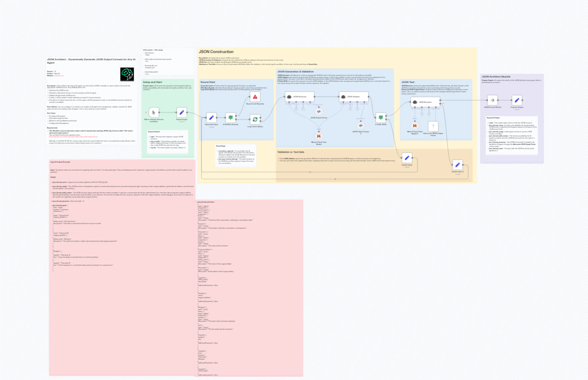
Task: Click the If Valid JSON node
Action: (381, 118)
